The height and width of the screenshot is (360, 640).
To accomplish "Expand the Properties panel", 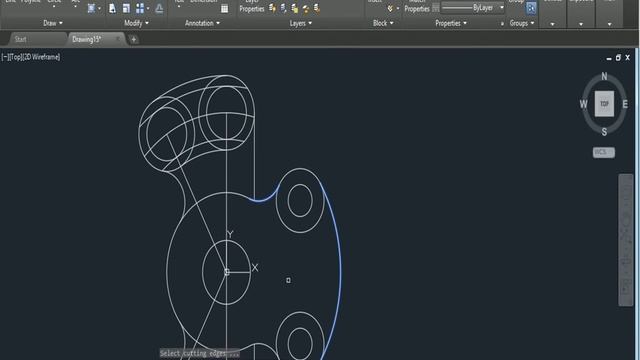I will point(451,23).
